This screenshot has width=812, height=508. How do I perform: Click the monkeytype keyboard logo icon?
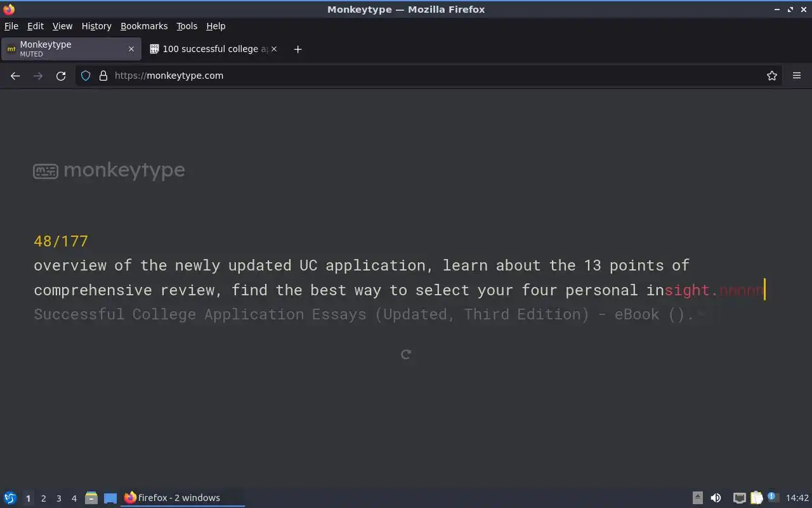pyautogui.click(x=46, y=171)
